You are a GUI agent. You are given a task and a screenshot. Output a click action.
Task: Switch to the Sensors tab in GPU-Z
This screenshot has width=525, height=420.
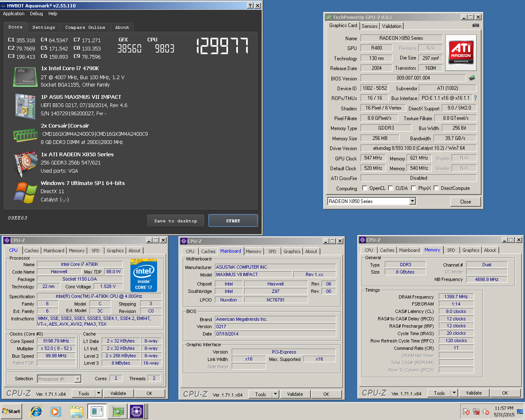click(x=370, y=26)
